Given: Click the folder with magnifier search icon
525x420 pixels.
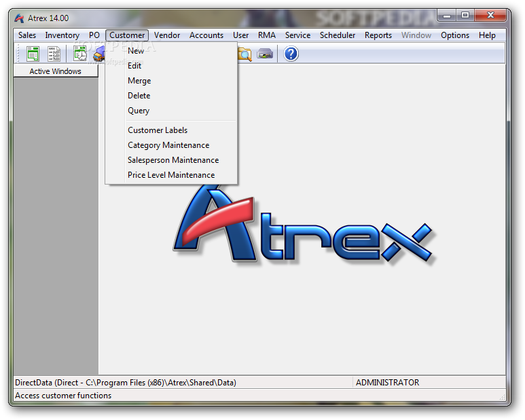Looking at the screenshot, I should point(245,54).
